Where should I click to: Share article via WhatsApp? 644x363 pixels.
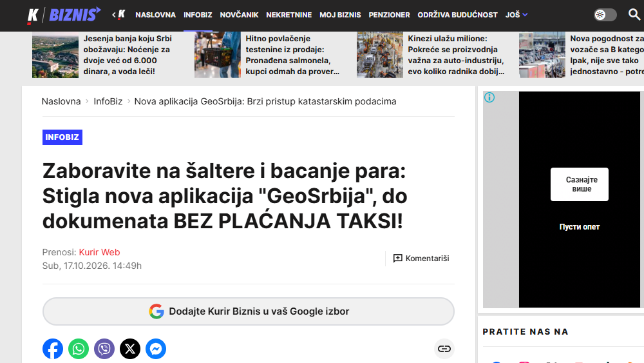pos(79,349)
